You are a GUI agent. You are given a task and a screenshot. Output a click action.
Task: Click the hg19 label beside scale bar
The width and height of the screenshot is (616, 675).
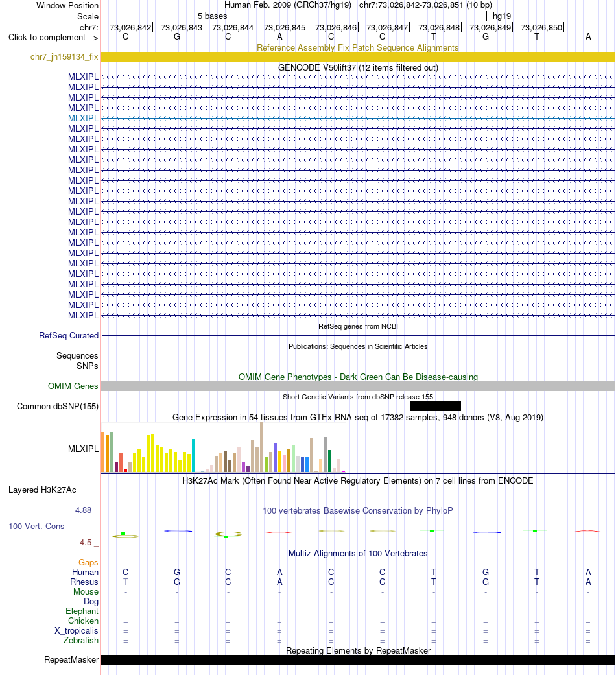502,16
